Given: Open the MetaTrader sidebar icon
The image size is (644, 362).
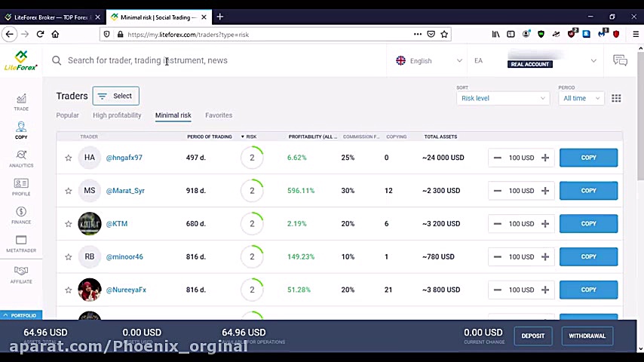Looking at the screenshot, I should coord(21,244).
